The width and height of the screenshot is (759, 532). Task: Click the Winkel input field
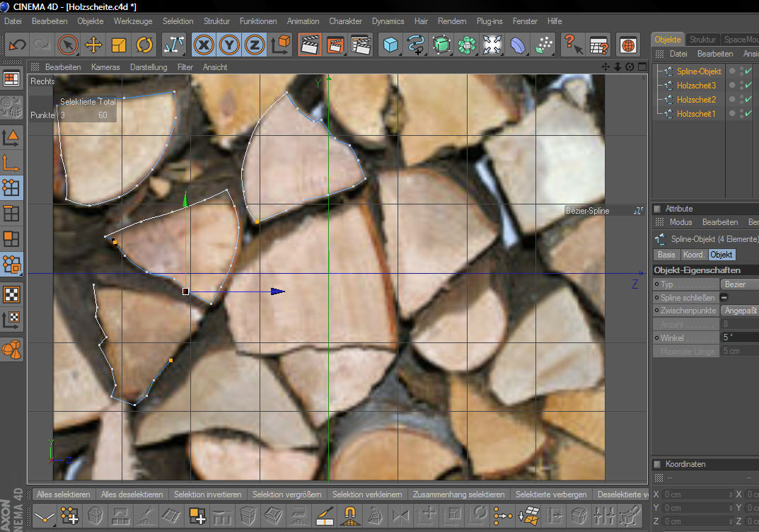(x=739, y=338)
